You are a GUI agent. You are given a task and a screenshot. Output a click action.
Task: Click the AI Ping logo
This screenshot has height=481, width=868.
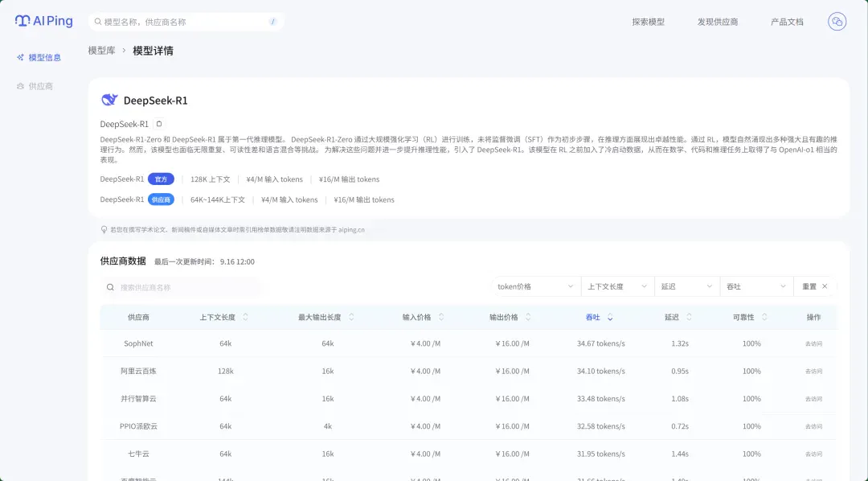click(43, 21)
